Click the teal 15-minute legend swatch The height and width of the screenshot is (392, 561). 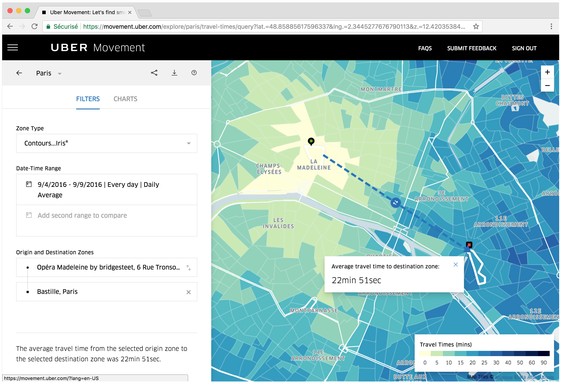coord(460,354)
